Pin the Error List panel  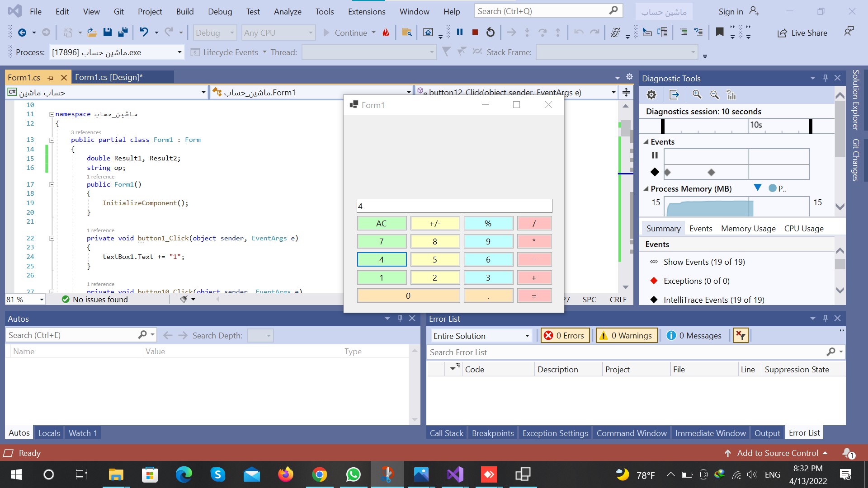(825, 318)
